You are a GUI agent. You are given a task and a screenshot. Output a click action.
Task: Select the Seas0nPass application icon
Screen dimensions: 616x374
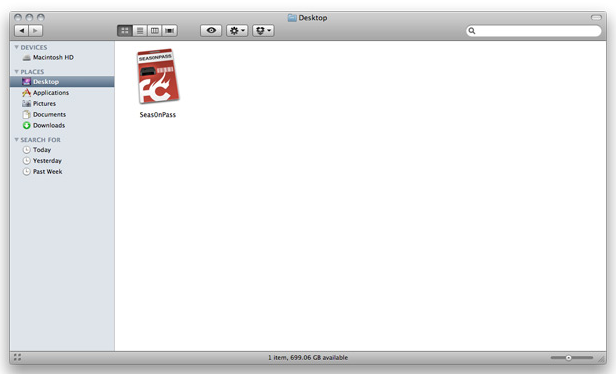click(158, 76)
